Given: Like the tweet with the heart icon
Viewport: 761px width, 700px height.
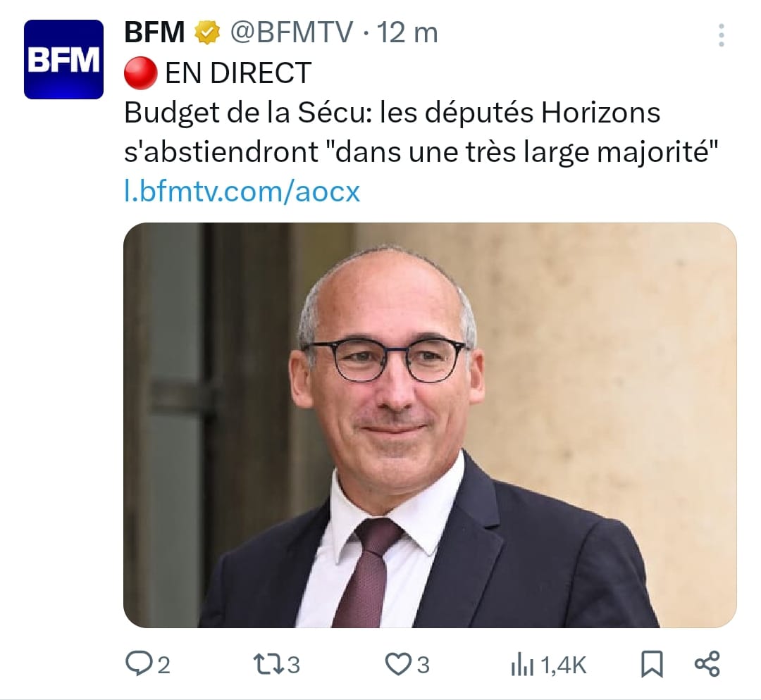Looking at the screenshot, I should click(398, 664).
